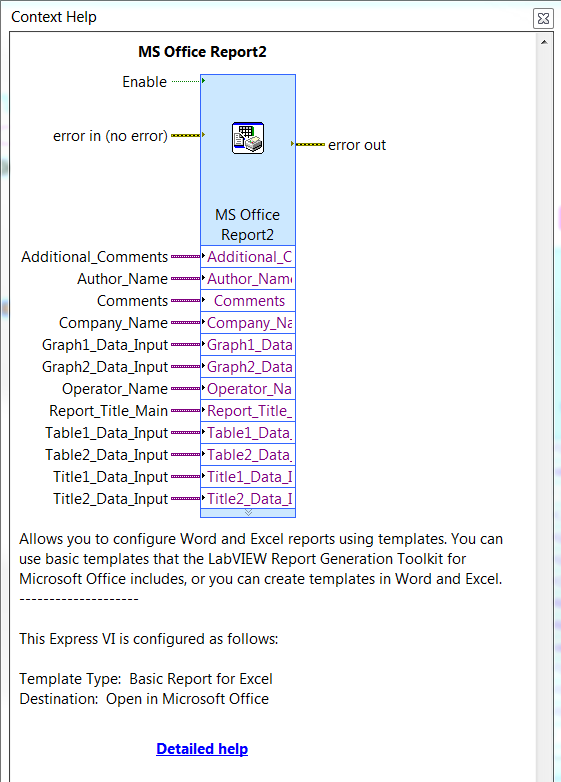This screenshot has width=561, height=782.
Task: Open the Detailed help link
Action: click(x=202, y=749)
